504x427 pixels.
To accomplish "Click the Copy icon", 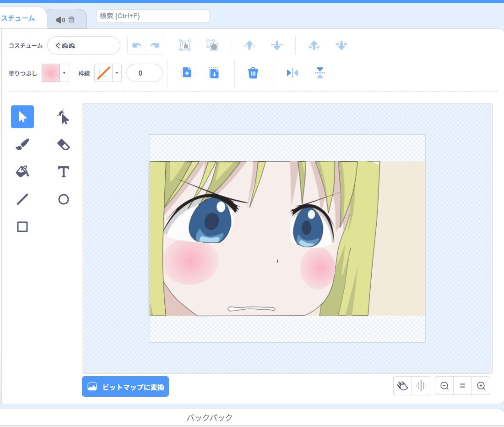I will point(186,73).
